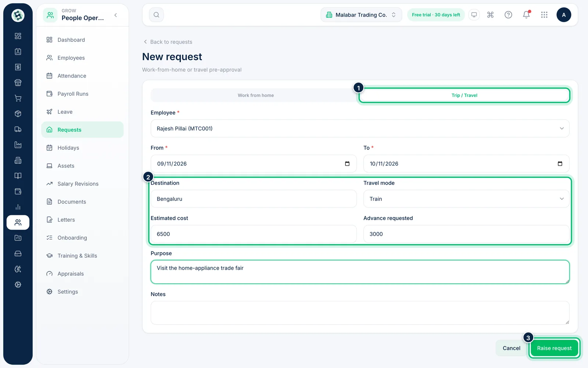Open the package box icon in dark rail
This screenshot has height=368, width=588.
(x=18, y=114)
